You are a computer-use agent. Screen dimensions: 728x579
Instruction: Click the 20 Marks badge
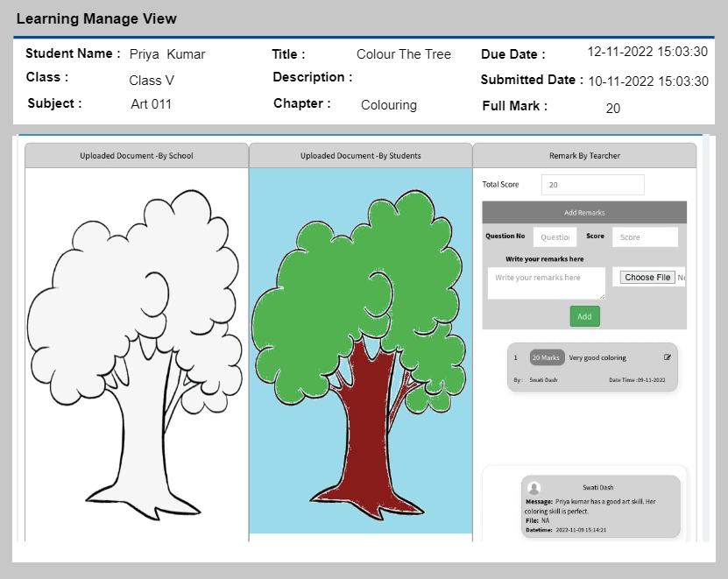click(547, 357)
